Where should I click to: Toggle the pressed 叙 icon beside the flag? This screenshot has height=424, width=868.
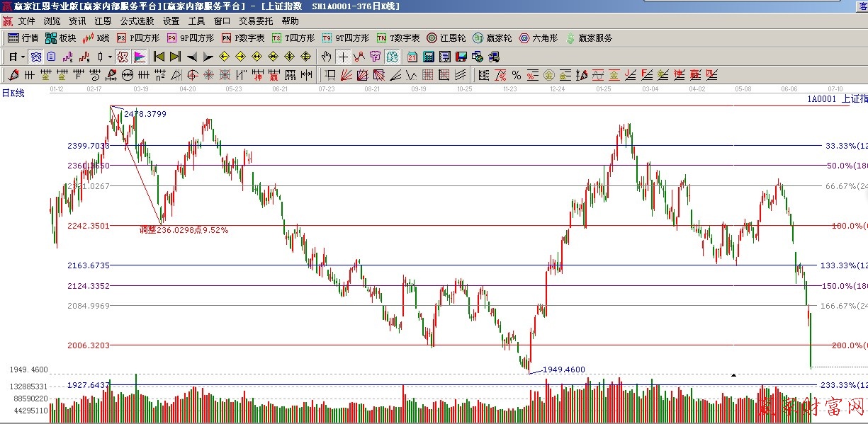pos(122,57)
